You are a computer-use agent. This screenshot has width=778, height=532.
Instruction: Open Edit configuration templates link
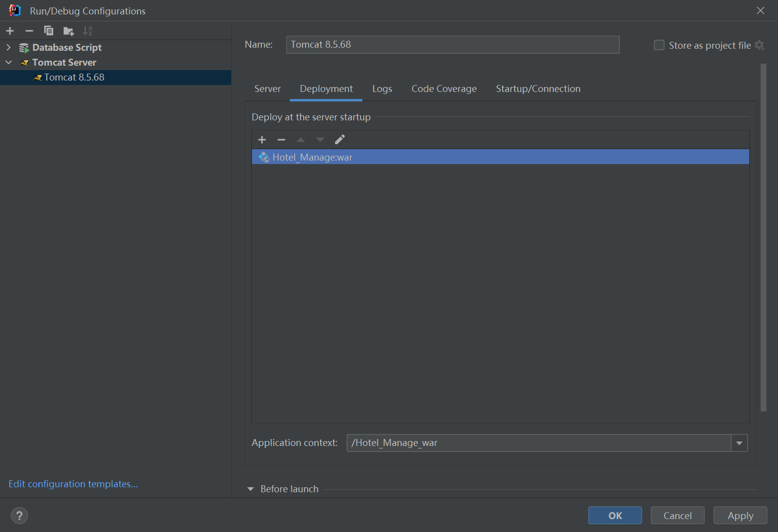tap(73, 484)
